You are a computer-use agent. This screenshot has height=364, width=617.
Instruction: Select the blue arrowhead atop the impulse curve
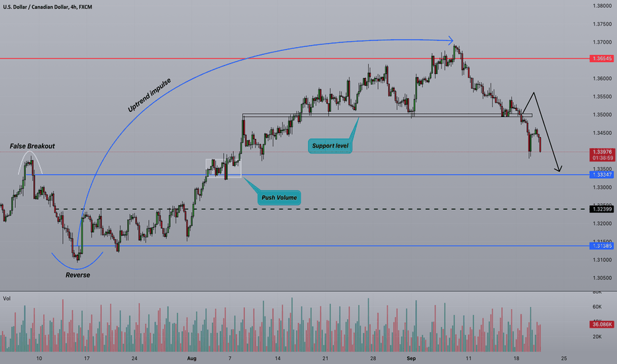coord(451,40)
